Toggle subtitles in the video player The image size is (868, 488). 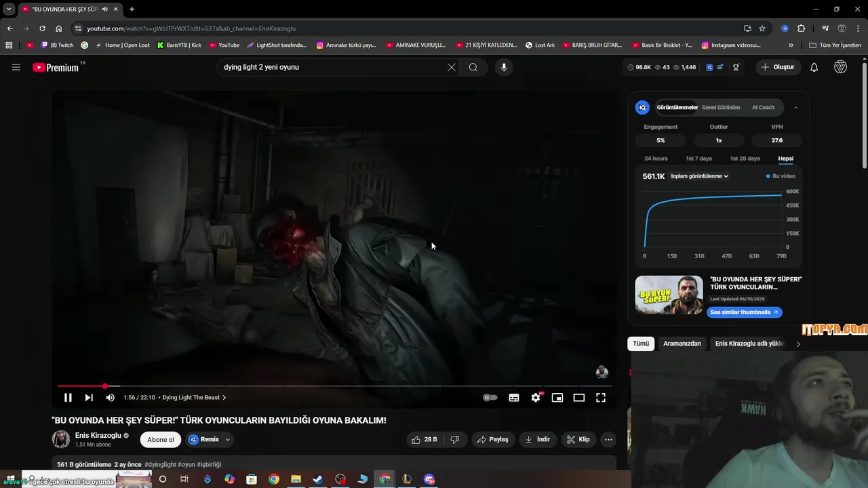point(514,398)
